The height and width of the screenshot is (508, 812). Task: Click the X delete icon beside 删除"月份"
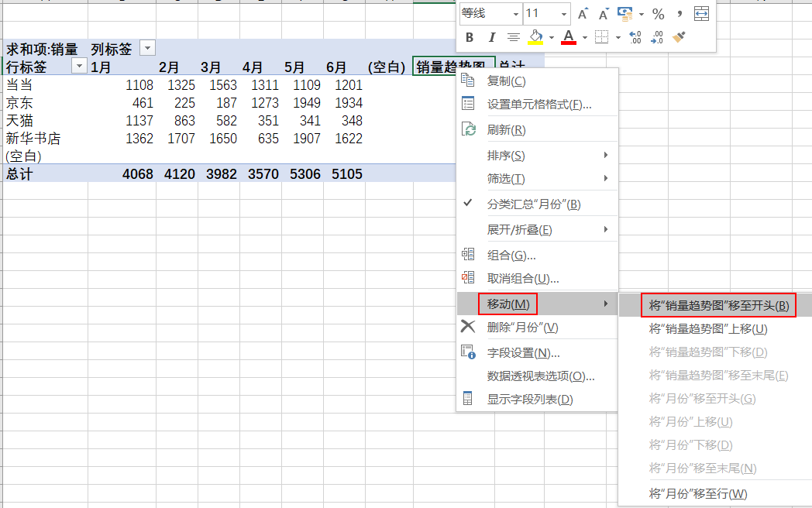468,326
